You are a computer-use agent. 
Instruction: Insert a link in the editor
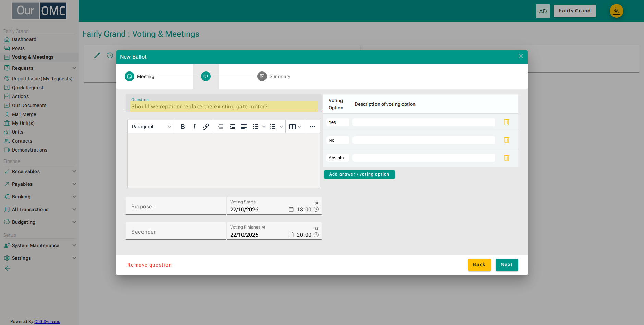(206, 127)
